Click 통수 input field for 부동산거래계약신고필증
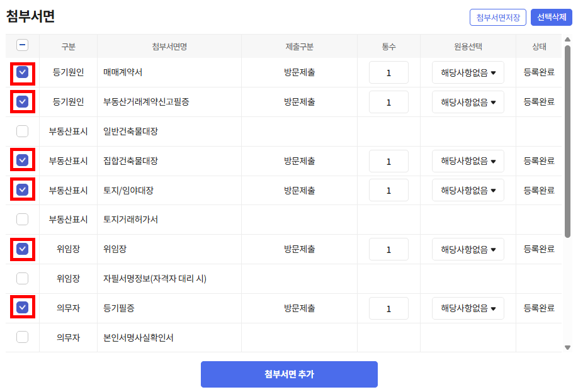The height and width of the screenshot is (392, 578). click(x=388, y=102)
